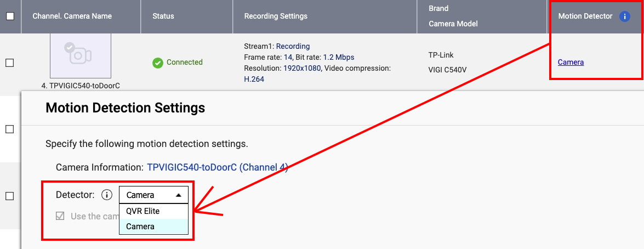The height and width of the screenshot is (249, 644).
Task: Click TPVIGIC540-toDoorC (Channel 4) camera information
Action: pos(217,167)
